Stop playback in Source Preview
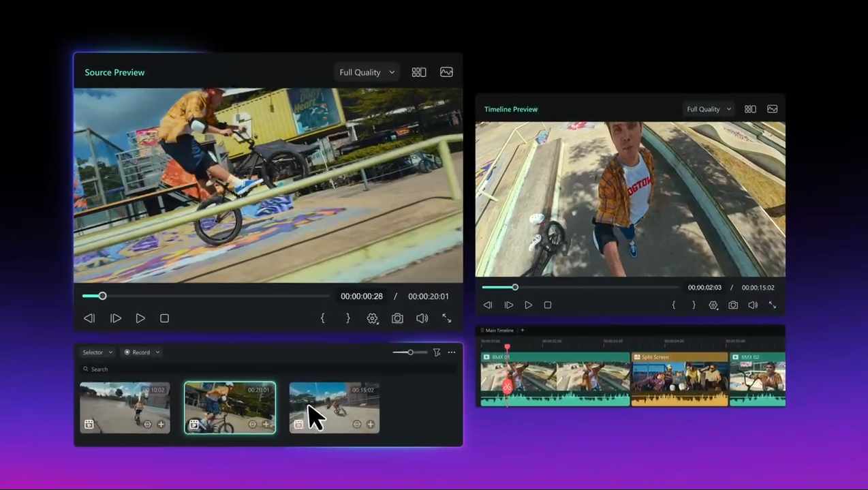The image size is (868, 490). (x=164, y=318)
